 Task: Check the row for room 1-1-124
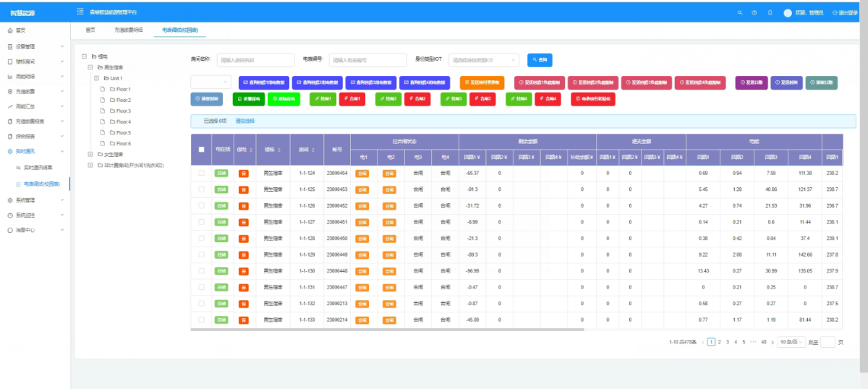201,174
